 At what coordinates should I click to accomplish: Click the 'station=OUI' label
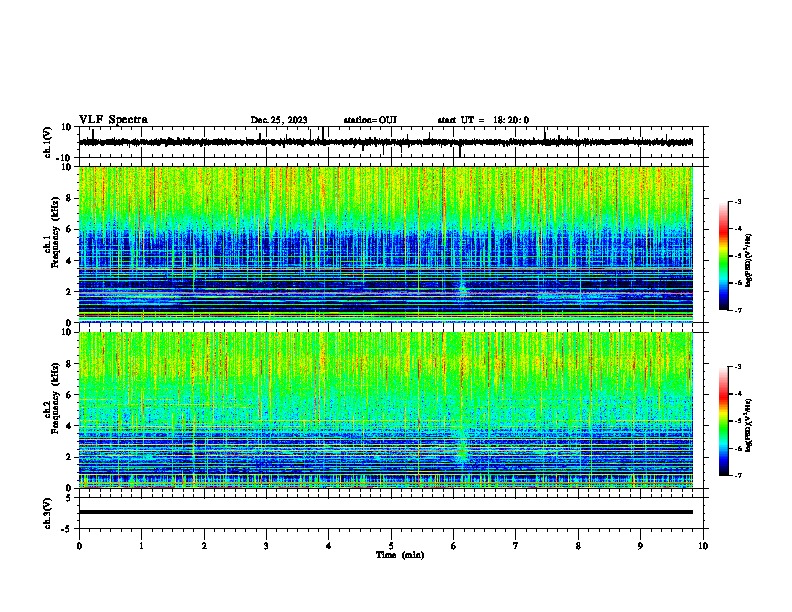point(370,120)
